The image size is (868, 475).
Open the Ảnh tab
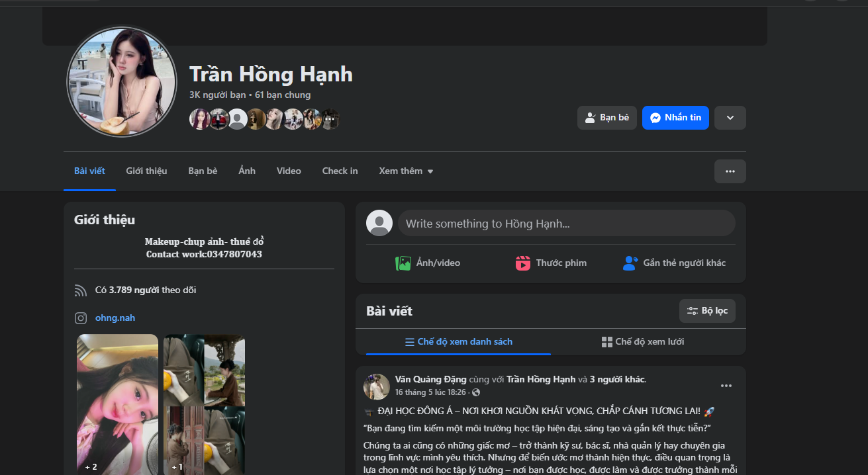[246, 171]
